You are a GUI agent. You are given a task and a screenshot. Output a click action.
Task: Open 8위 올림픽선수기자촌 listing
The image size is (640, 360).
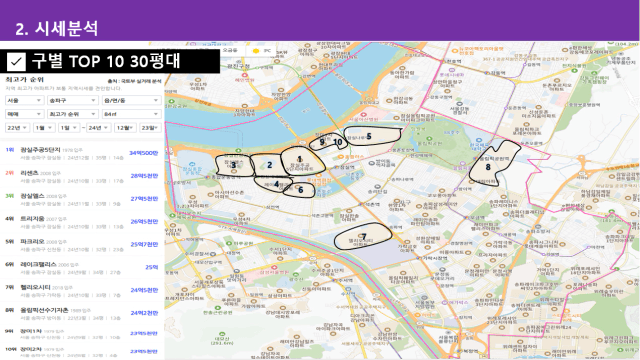82,313
